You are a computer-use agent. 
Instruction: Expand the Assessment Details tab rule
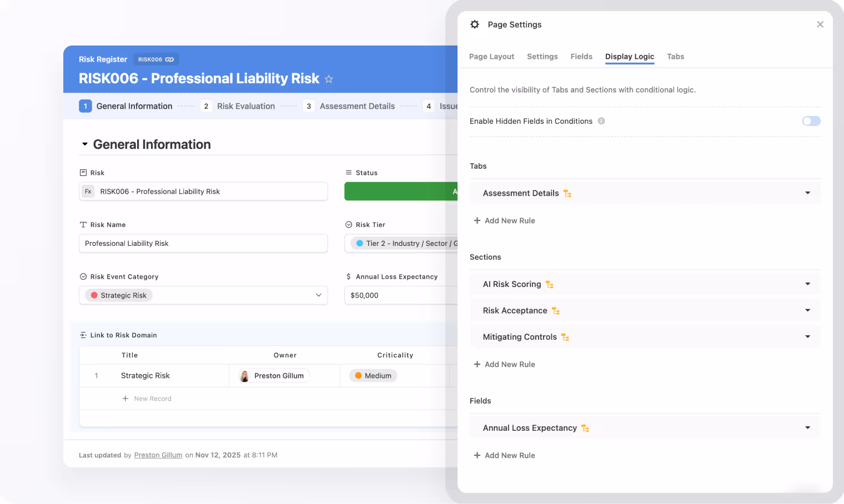[x=808, y=193]
